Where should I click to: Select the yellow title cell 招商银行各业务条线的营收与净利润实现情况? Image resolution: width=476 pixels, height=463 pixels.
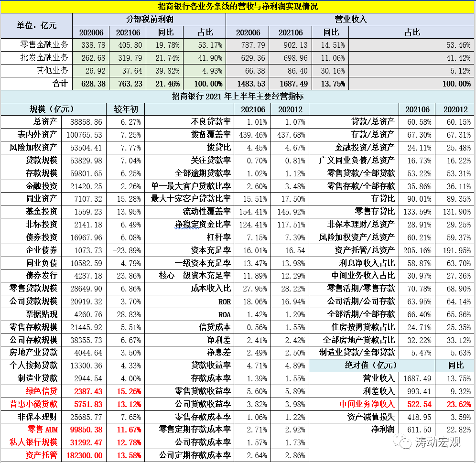pyautogui.click(x=238, y=7)
